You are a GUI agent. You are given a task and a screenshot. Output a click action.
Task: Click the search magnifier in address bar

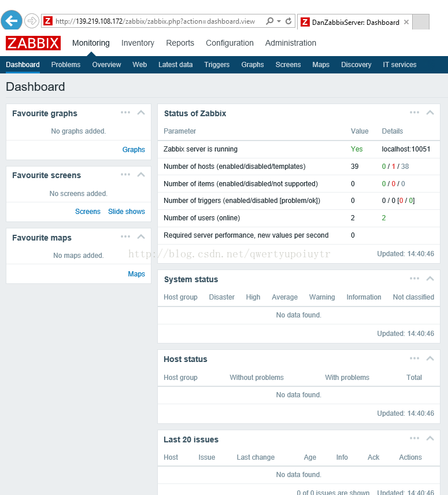[269, 21]
